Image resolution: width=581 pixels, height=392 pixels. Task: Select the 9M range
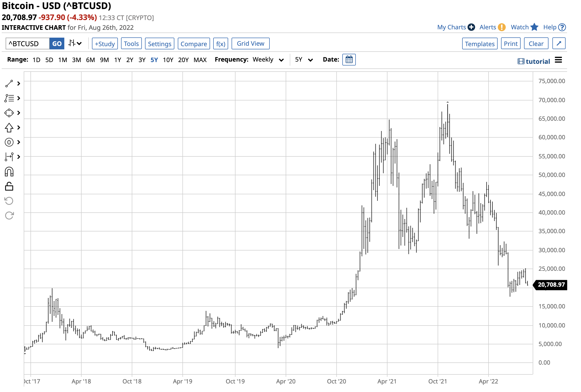104,60
